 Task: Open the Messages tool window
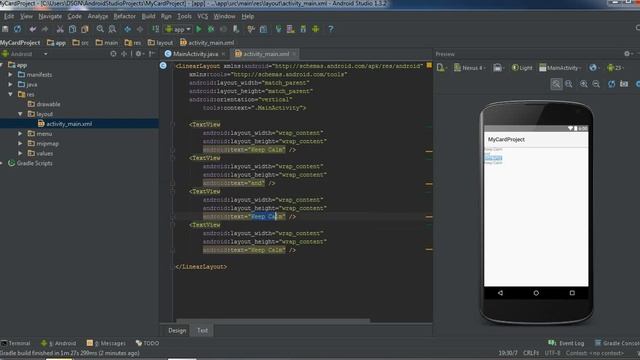click(x=106, y=343)
